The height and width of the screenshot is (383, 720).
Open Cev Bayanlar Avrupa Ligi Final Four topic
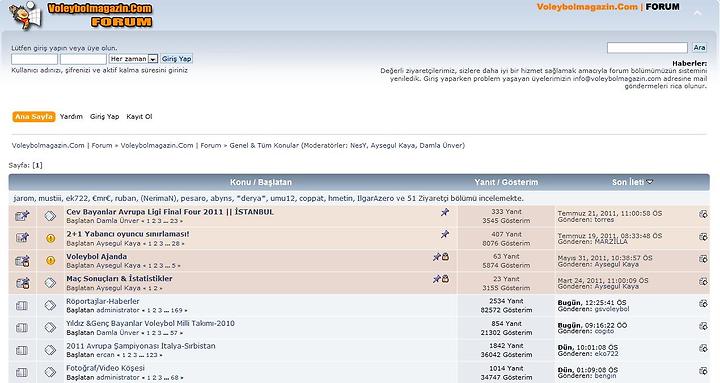(170, 212)
